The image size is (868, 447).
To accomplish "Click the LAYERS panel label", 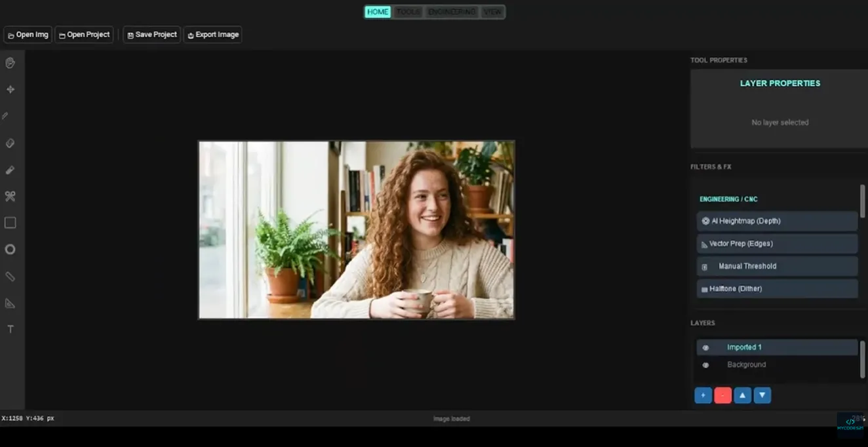I will tap(703, 323).
